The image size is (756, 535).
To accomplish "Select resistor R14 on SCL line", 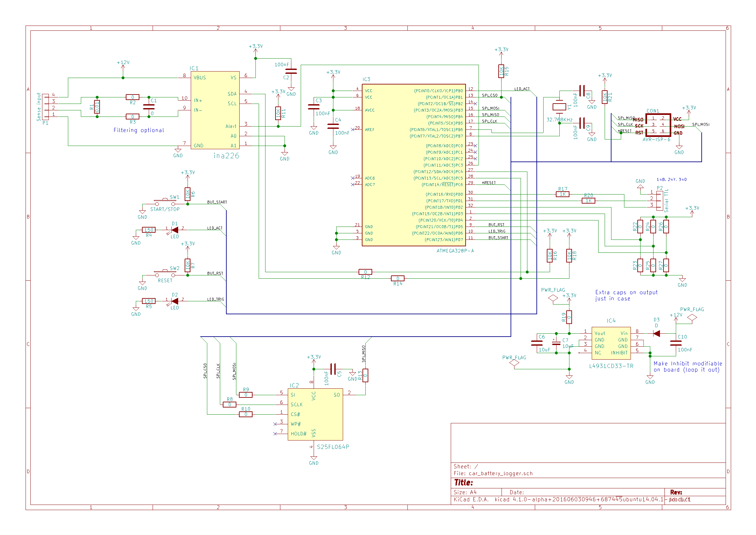I will (398, 279).
